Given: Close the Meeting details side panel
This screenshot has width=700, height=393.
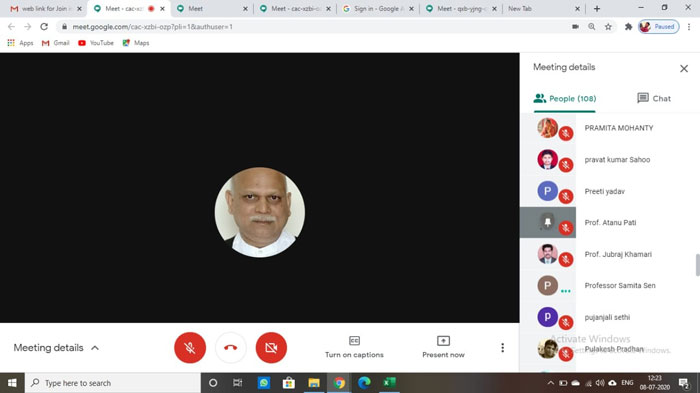Looking at the screenshot, I should (x=683, y=69).
